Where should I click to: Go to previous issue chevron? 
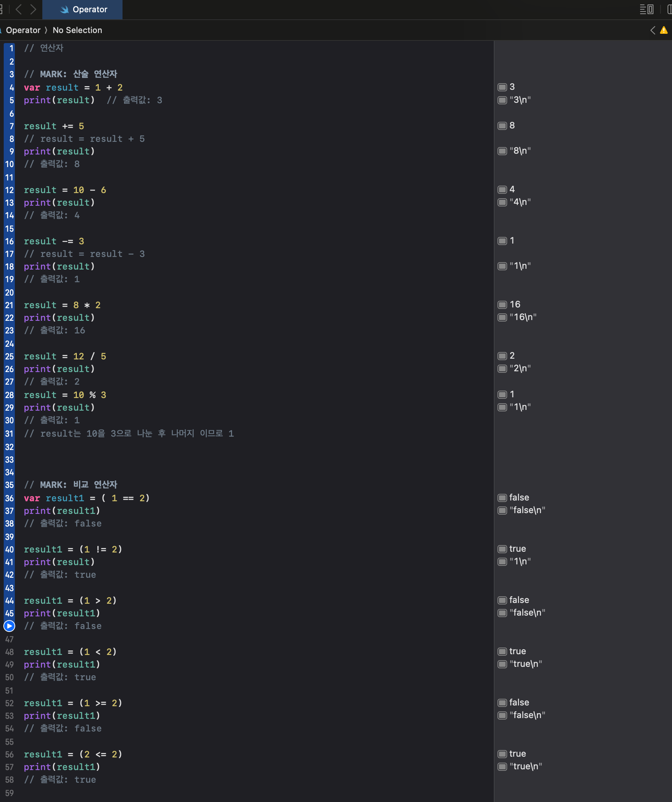click(653, 30)
